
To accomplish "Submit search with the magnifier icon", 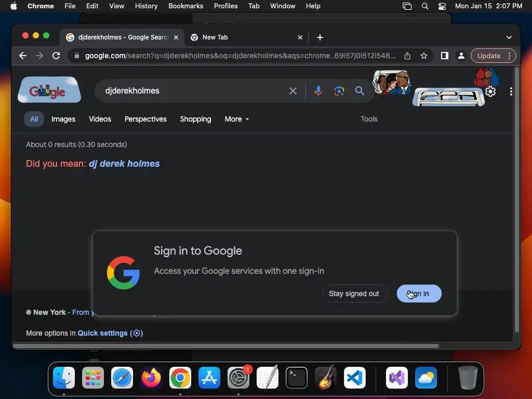I will 360,91.
